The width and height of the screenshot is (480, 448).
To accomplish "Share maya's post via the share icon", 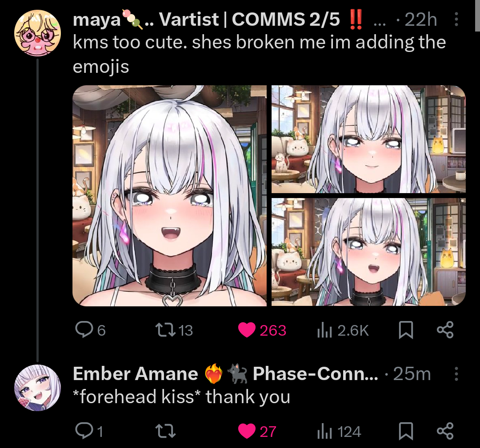I will tap(445, 329).
